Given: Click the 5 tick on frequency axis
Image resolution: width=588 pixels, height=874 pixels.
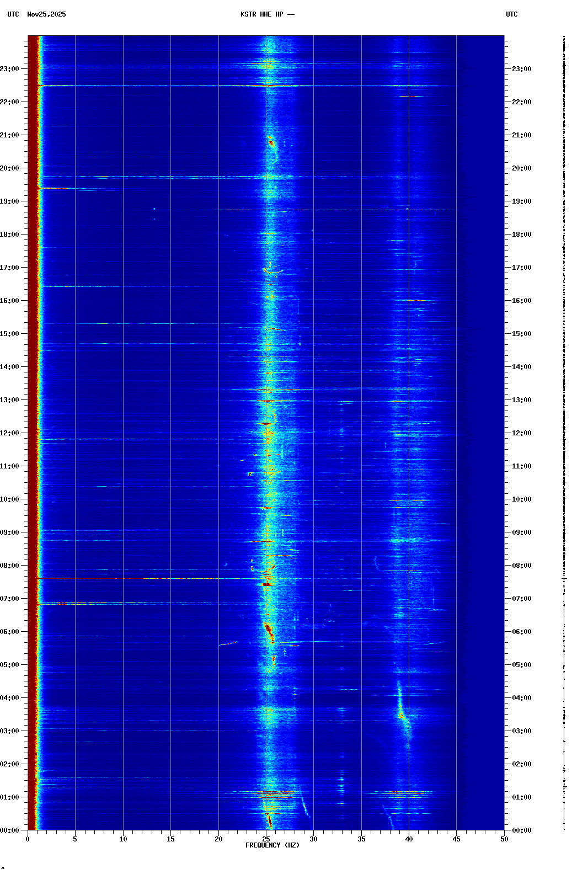Looking at the screenshot, I should pos(75,839).
